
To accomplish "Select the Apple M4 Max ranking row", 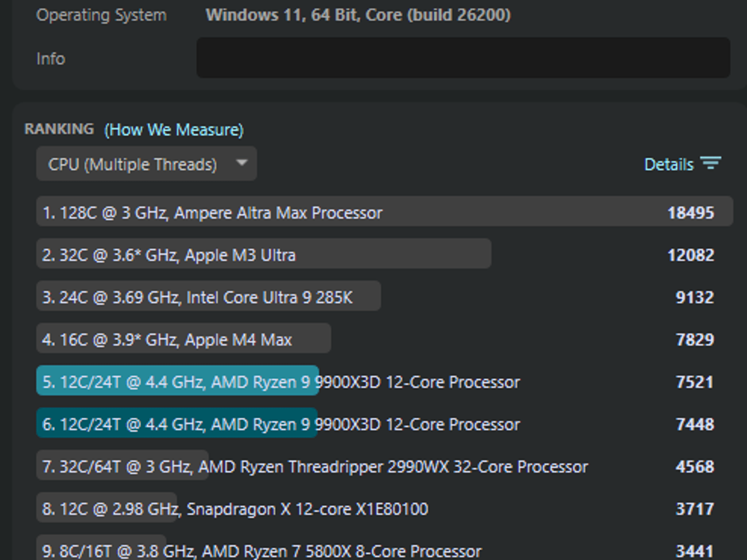I will pyautogui.click(x=384, y=338).
